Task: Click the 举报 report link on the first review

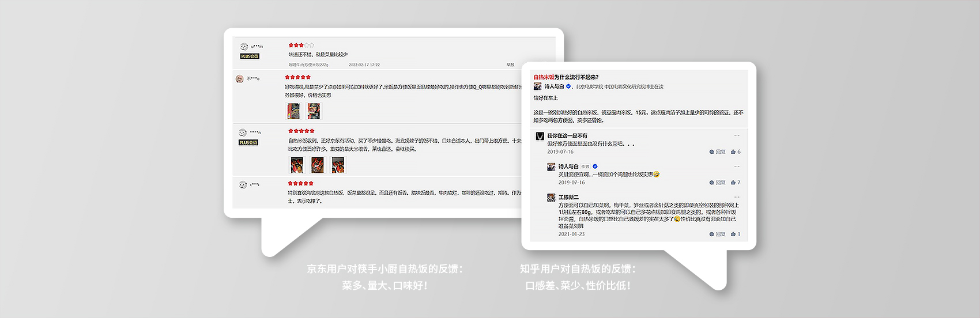Action: [510, 65]
